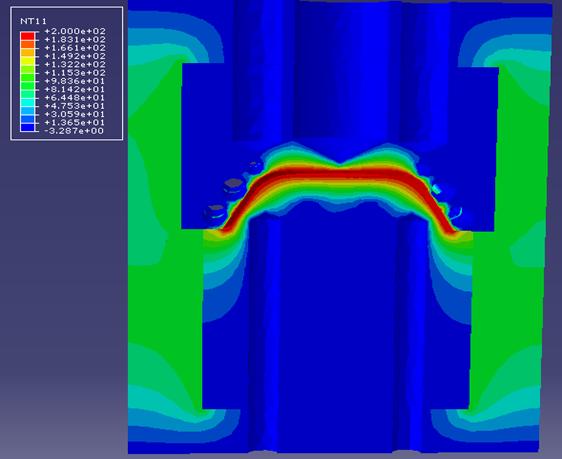
Task: Click the red hot band at weld center
Action: [x=340, y=174]
